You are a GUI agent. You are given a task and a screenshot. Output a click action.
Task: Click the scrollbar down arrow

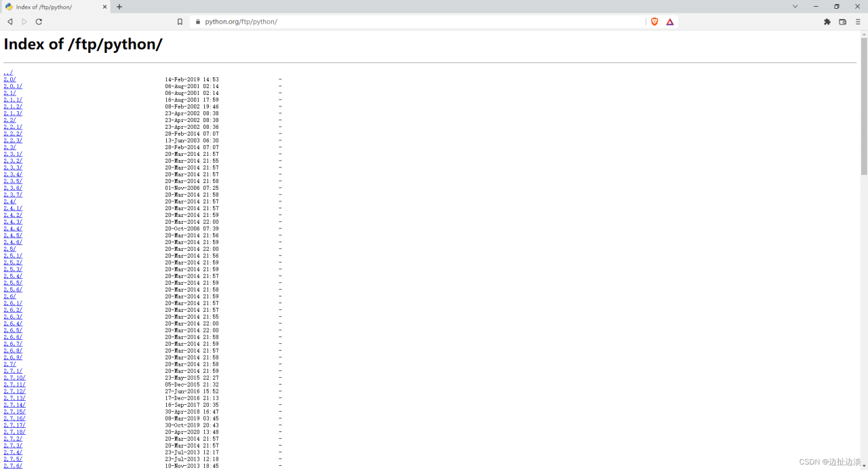864,466
